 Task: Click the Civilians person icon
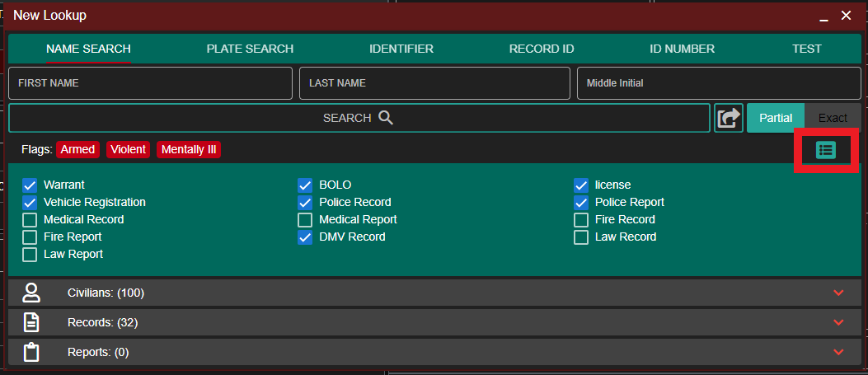pyautogui.click(x=31, y=293)
